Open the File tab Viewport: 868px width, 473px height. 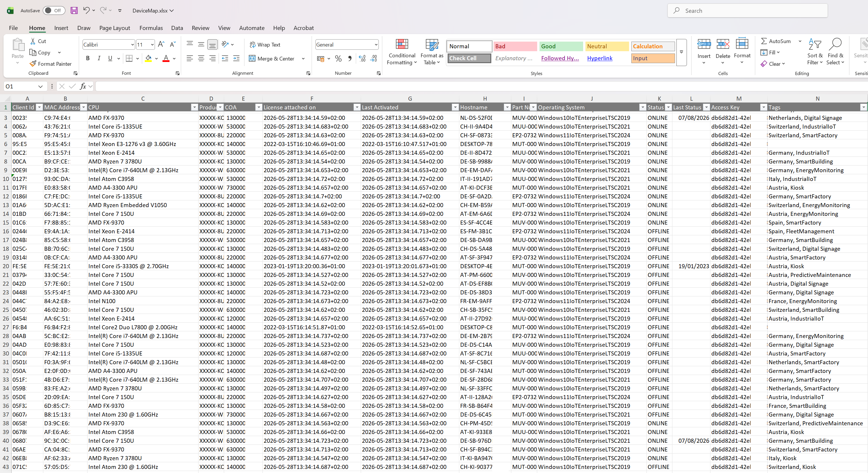click(x=13, y=28)
